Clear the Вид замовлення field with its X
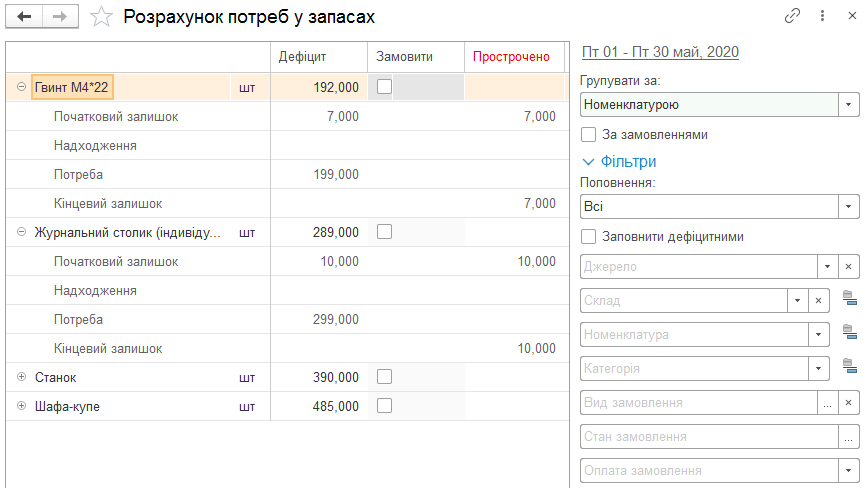Viewport: 867px width, 488px height. coord(849,402)
